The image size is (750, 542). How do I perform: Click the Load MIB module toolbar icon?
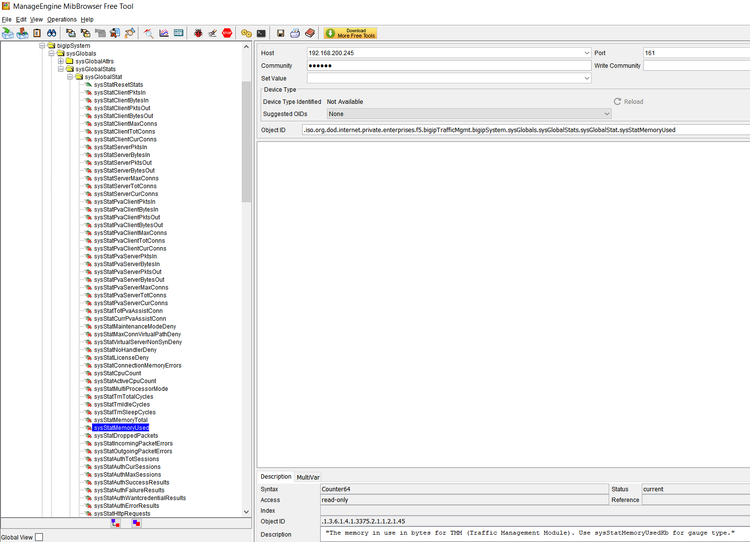(x=8, y=33)
